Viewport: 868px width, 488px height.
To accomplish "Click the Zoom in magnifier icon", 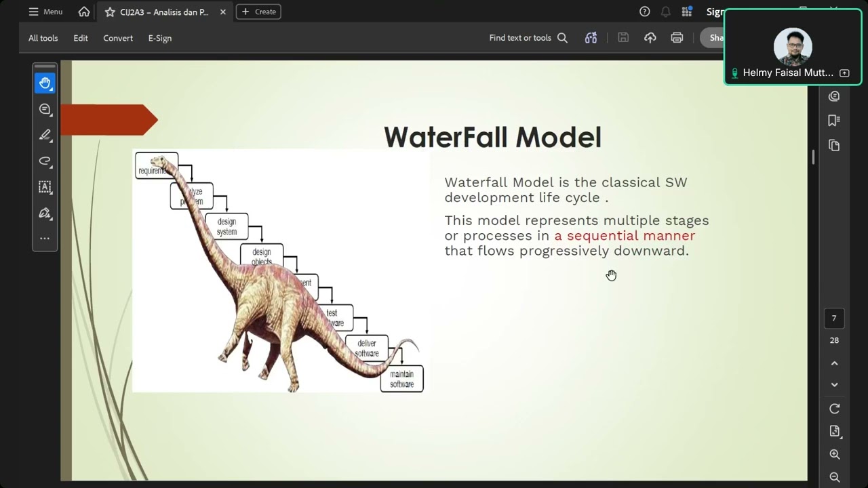I will click(x=834, y=454).
